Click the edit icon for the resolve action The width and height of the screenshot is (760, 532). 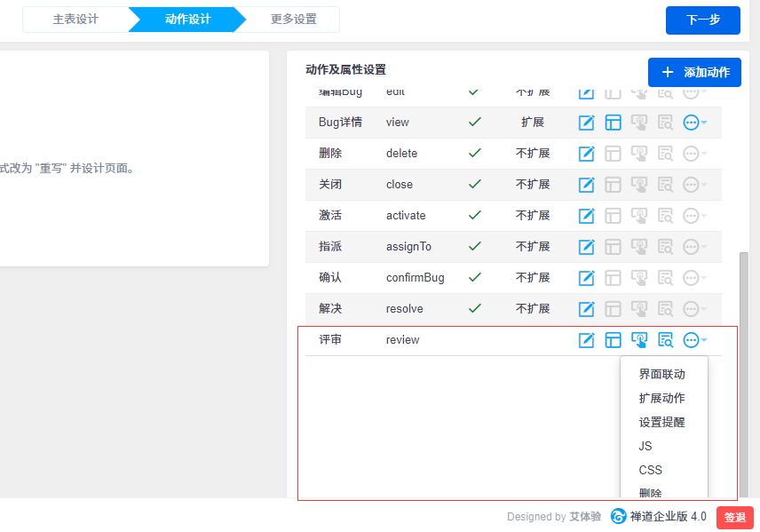click(x=586, y=309)
